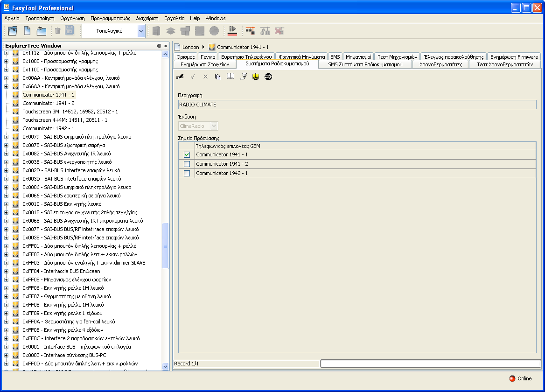Click the crossed-out network icon

coord(279,31)
